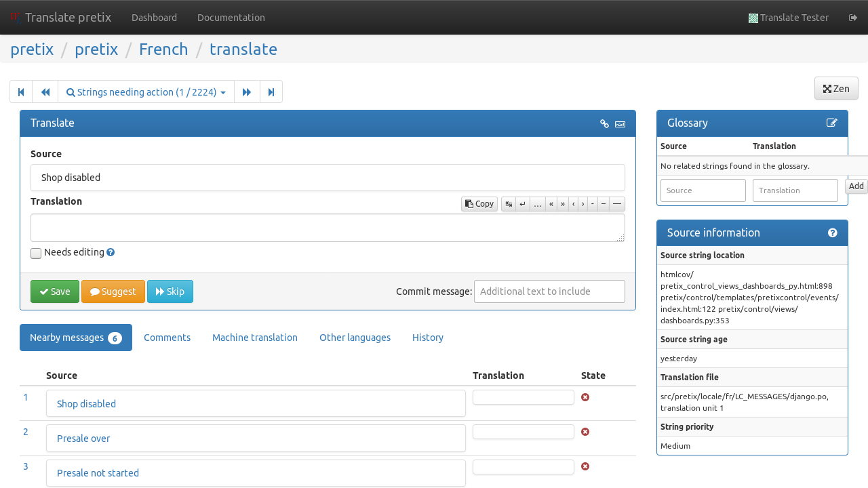Insert ellipsis character into translation
The width and height of the screenshot is (868, 488).
coord(538,204)
